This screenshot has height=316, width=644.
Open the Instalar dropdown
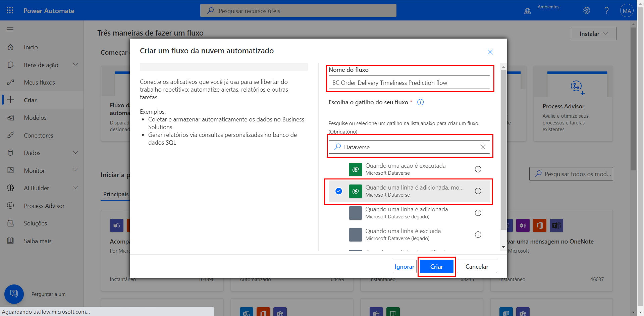tap(593, 34)
